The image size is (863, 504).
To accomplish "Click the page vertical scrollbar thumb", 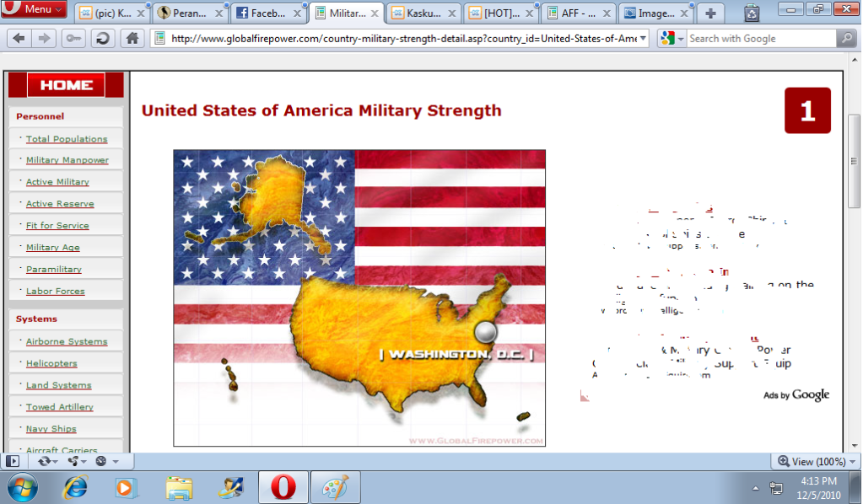I will click(855, 161).
